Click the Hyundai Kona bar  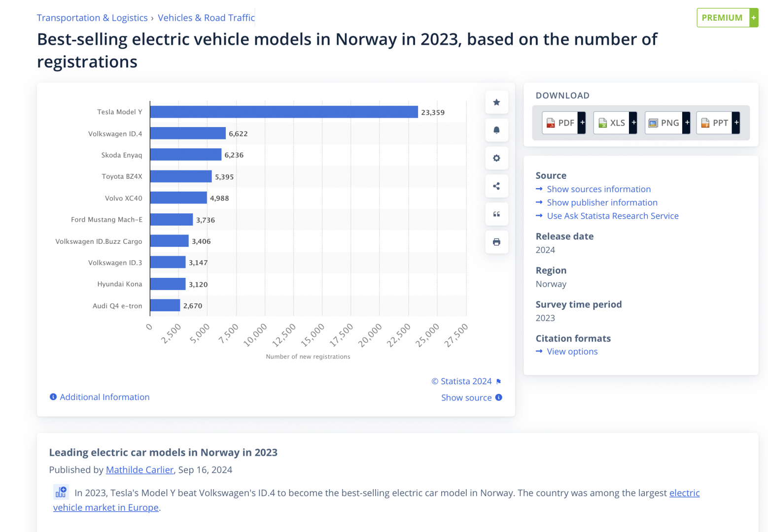[x=168, y=284]
